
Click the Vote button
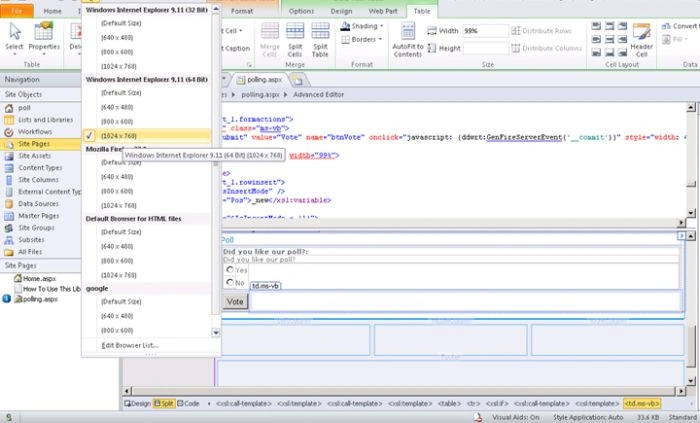(235, 302)
